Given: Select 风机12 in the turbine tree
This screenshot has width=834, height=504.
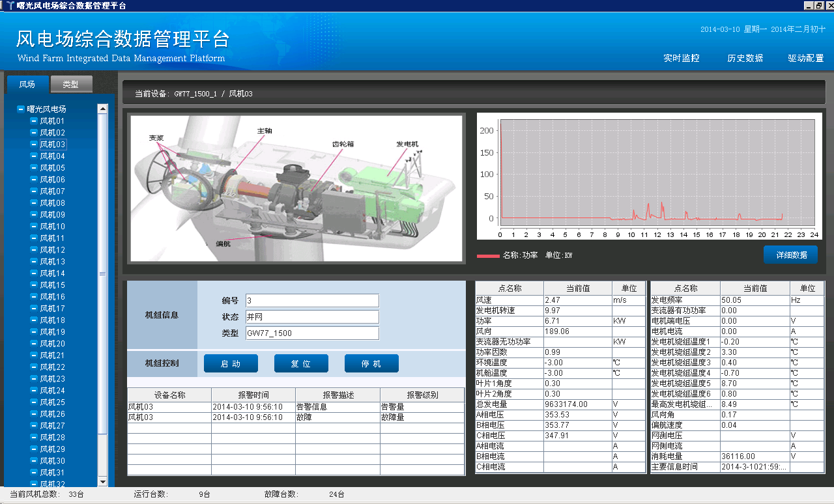Looking at the screenshot, I should click(x=52, y=250).
